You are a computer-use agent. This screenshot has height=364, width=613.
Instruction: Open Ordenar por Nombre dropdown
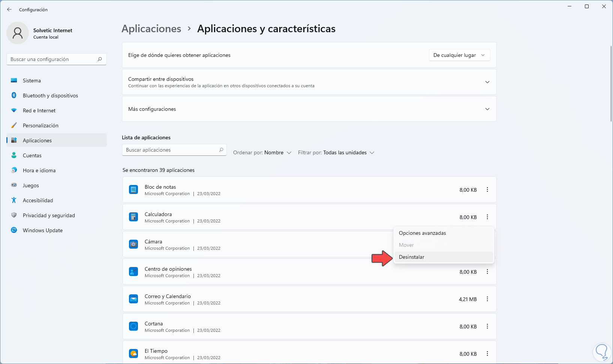click(262, 153)
